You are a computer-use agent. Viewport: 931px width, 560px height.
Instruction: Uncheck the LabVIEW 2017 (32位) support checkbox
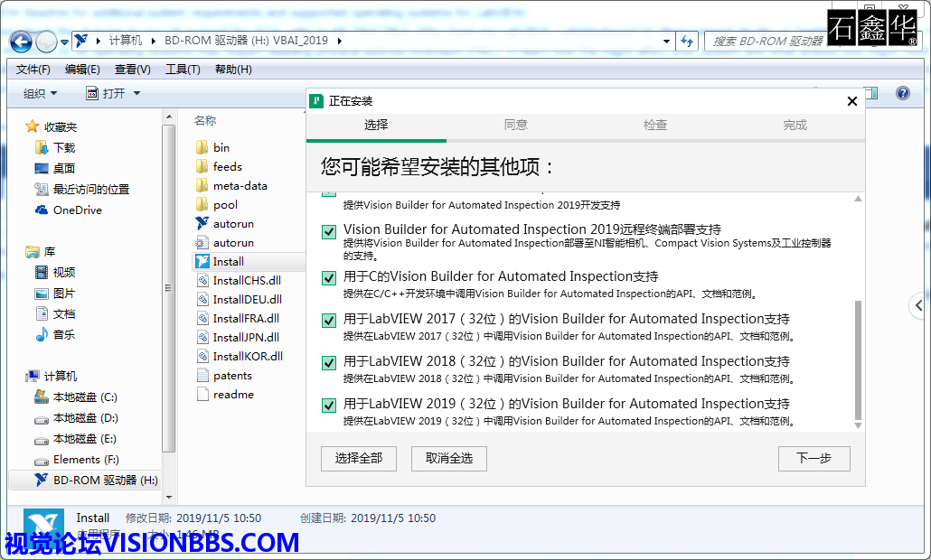point(328,321)
